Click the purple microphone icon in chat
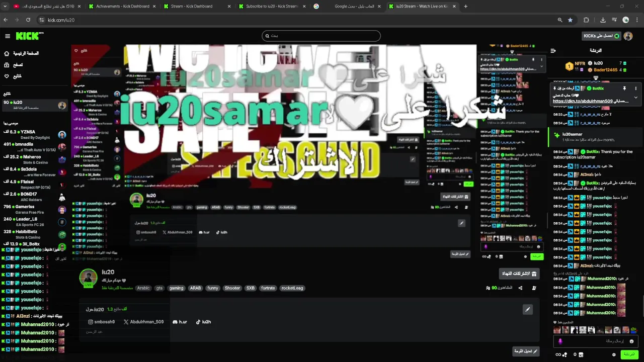This screenshot has height=362, width=644. 560,341
